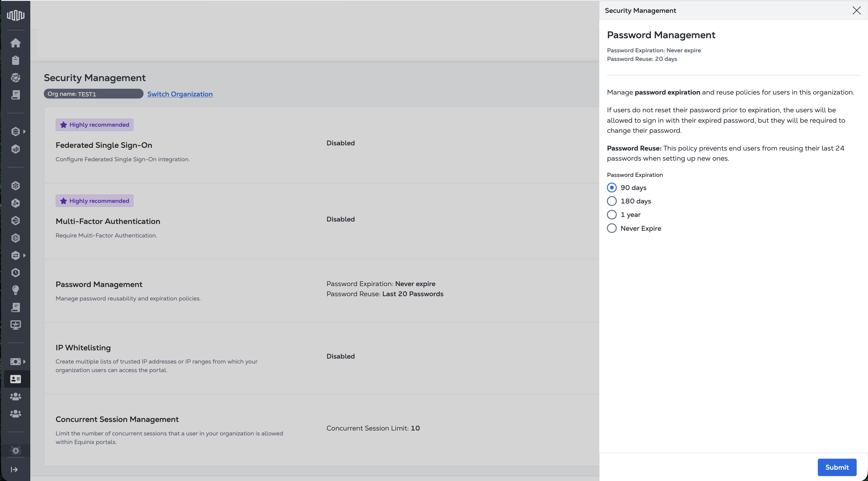Select the 180 days radio button
The image size is (868, 481).
pos(612,201)
